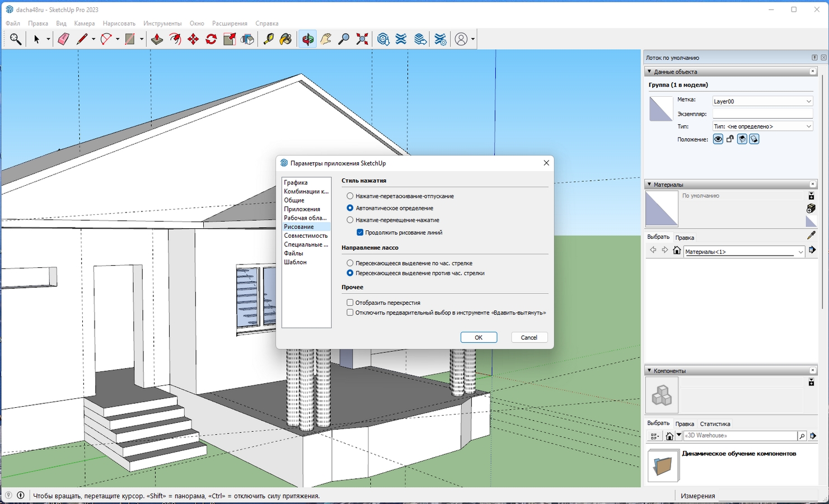The width and height of the screenshot is (829, 504).
Task: Activate the Paint Bucket tool
Action: point(286,39)
